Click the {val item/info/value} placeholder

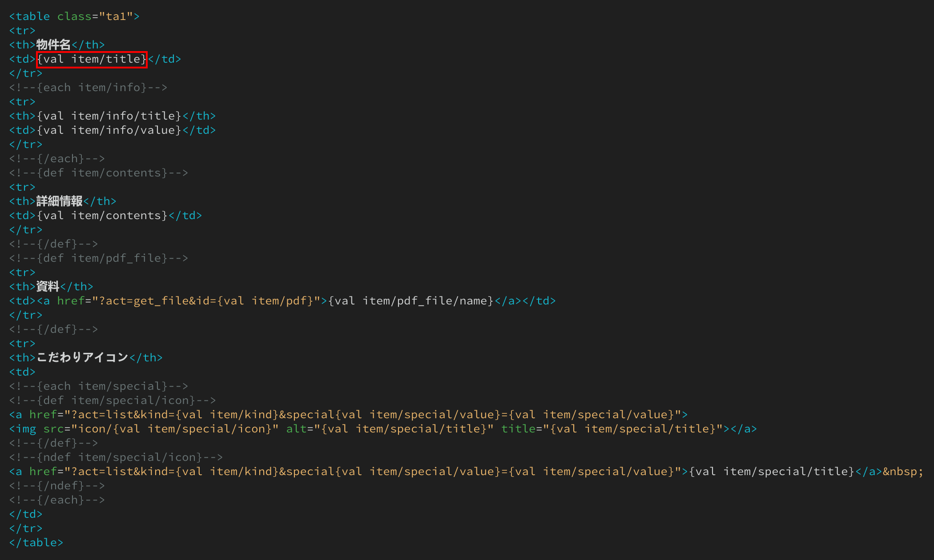pyautogui.click(x=109, y=130)
